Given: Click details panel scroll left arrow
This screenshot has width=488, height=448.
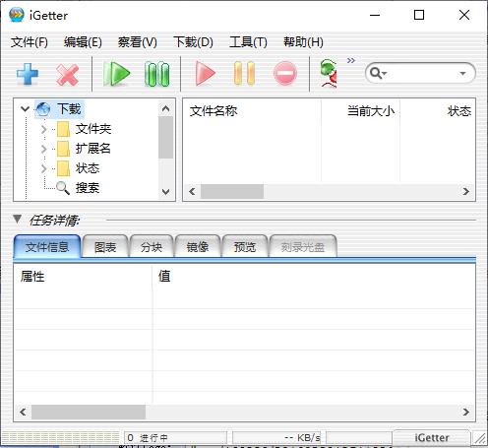Looking at the screenshot, I should (23, 412).
